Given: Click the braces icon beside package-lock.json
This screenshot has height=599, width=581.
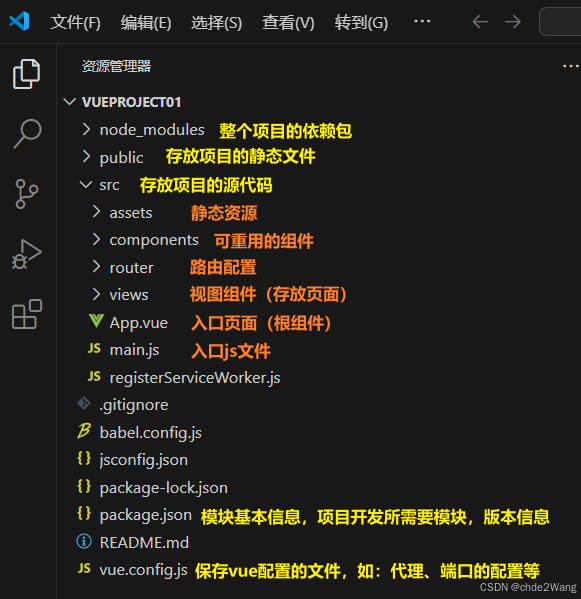Looking at the screenshot, I should click(x=84, y=486).
